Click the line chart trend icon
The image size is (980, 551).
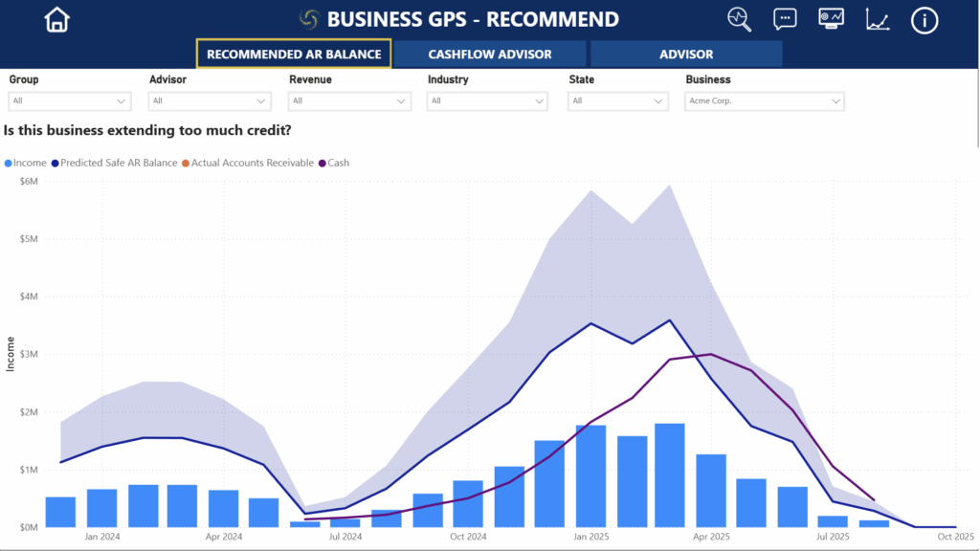coord(878,19)
